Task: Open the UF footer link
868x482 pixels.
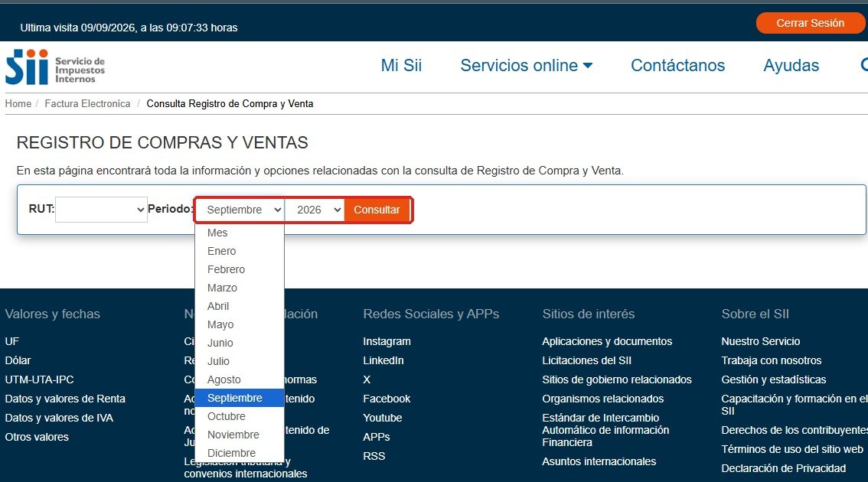Action: [12, 341]
